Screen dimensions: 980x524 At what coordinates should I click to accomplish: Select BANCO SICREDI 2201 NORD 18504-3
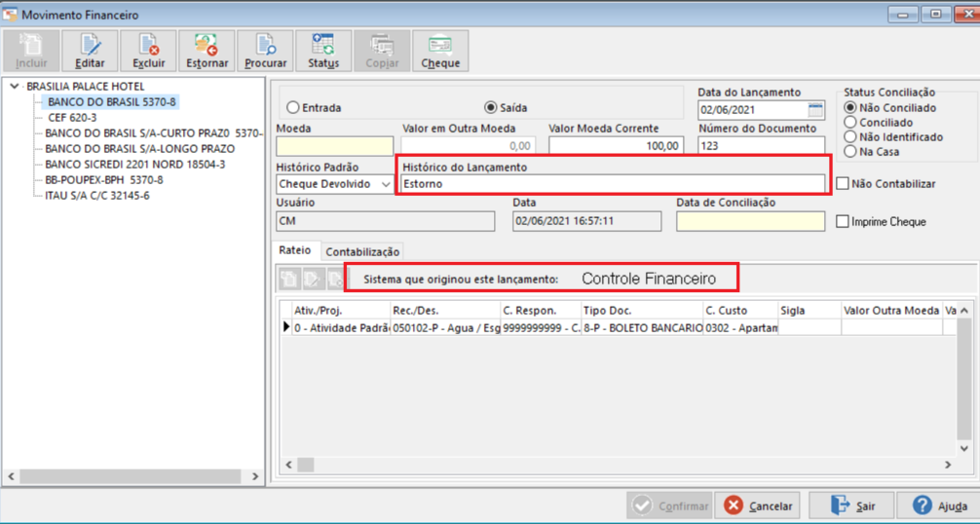135,165
